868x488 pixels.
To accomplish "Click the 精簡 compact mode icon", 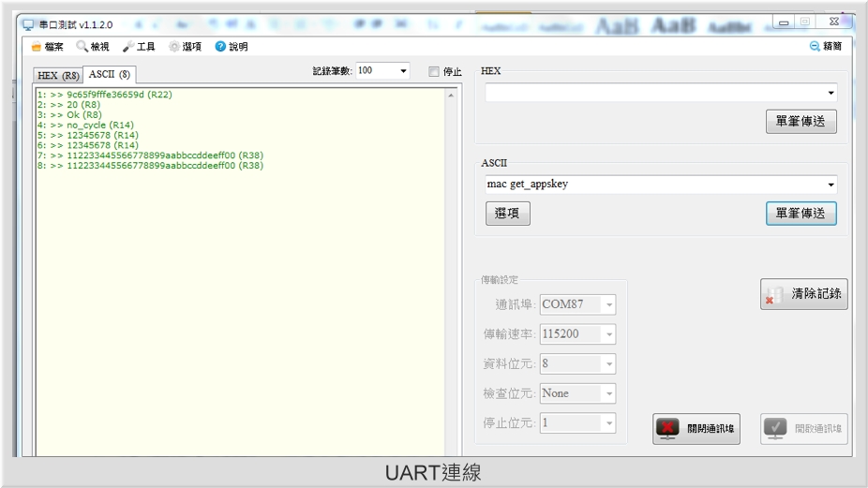I will point(815,46).
